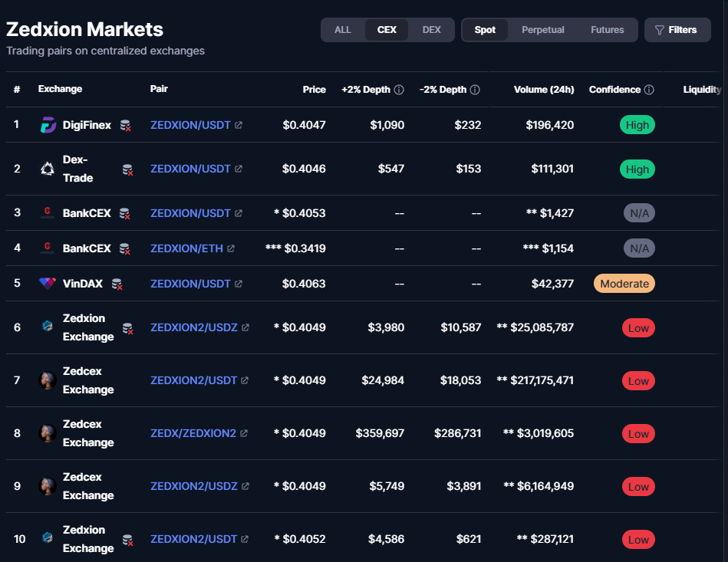The image size is (728, 562).
Task: Click the external link icon for DigiFinex ZEDXION/USDT
Action: 238,125
